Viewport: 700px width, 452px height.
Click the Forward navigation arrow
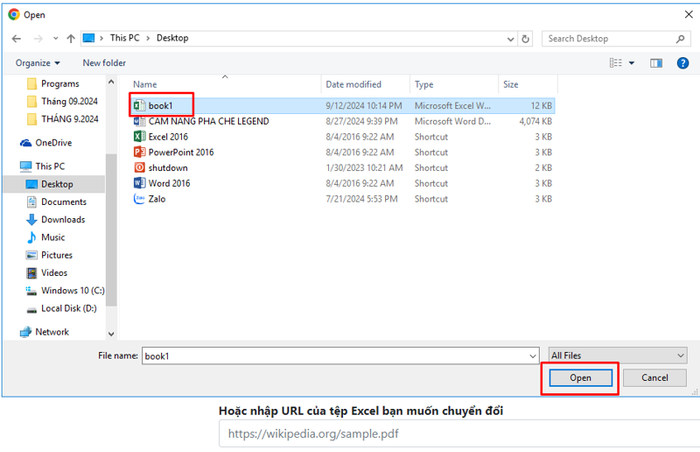point(38,38)
